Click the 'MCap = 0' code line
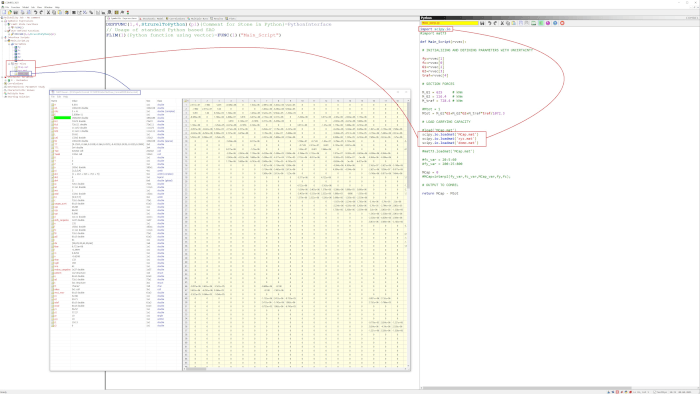 pos(430,172)
